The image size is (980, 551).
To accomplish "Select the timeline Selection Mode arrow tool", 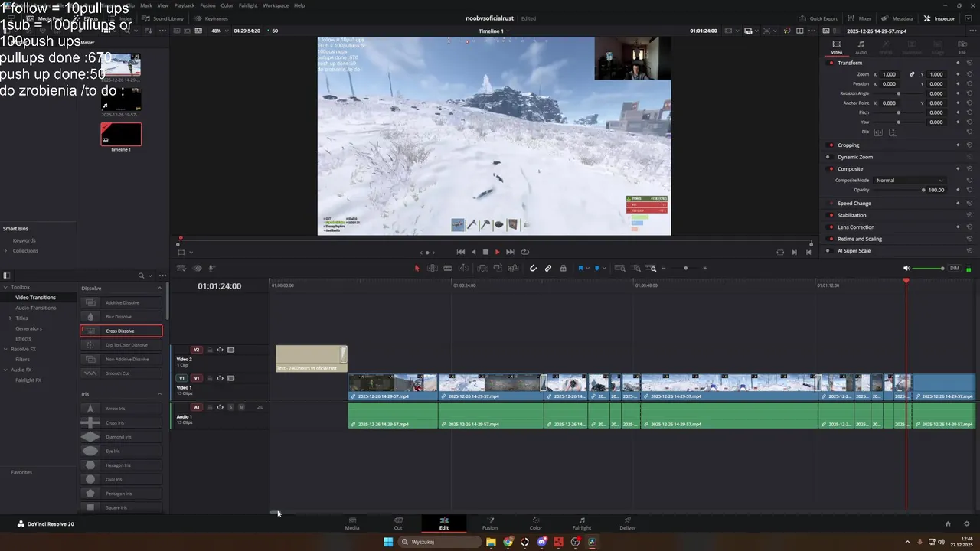I will (417, 269).
